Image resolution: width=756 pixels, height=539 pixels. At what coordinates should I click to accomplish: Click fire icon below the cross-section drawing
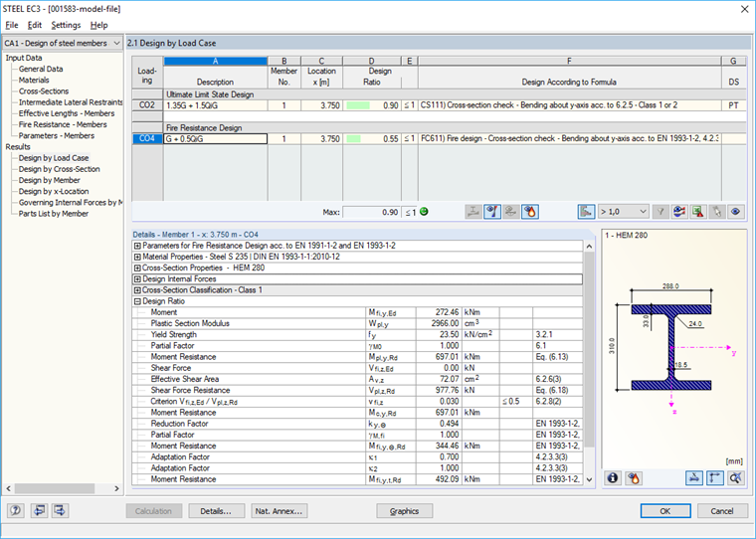pyautogui.click(x=634, y=478)
